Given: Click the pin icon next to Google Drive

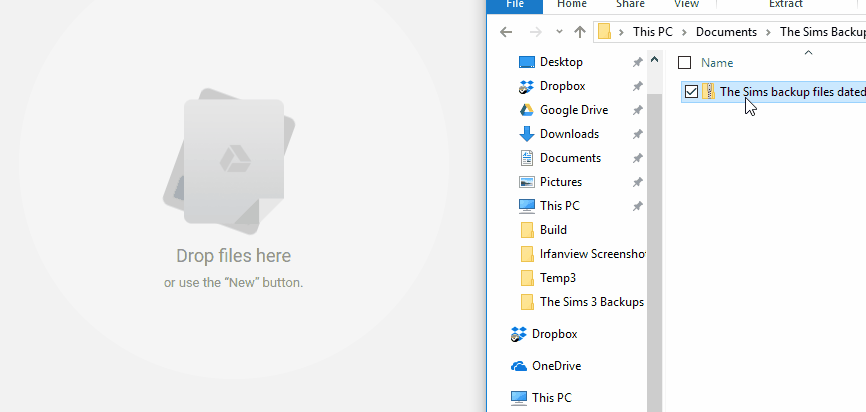Looking at the screenshot, I should tap(637, 110).
